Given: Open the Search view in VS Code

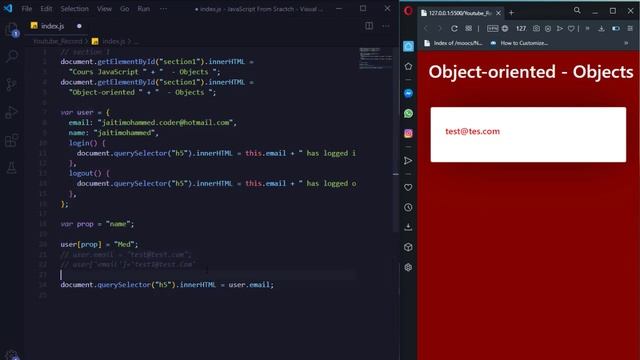Looking at the screenshot, I should click(x=12, y=56).
